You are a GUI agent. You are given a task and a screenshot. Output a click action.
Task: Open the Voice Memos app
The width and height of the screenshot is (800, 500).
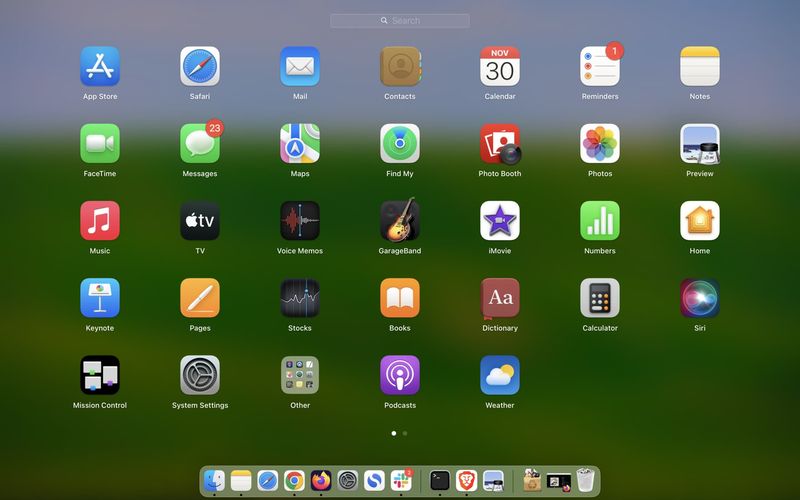pyautogui.click(x=300, y=220)
